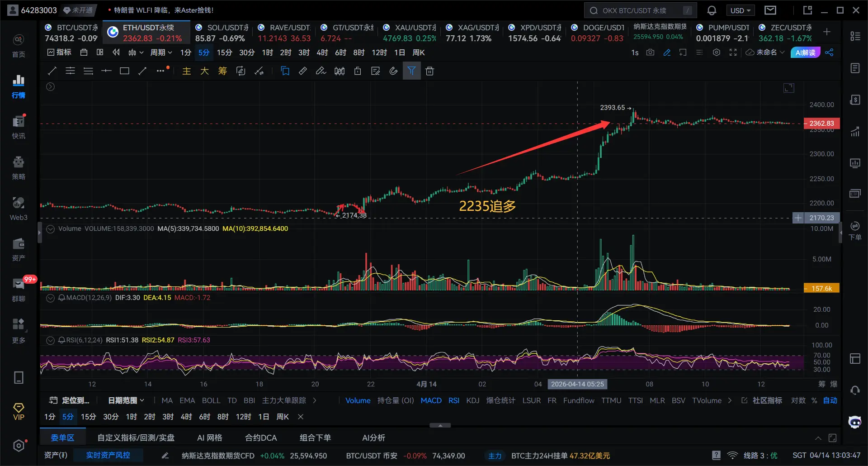The height and width of the screenshot is (466, 868).
Task: Open the customer support headset icon
Action: pyautogui.click(x=855, y=390)
